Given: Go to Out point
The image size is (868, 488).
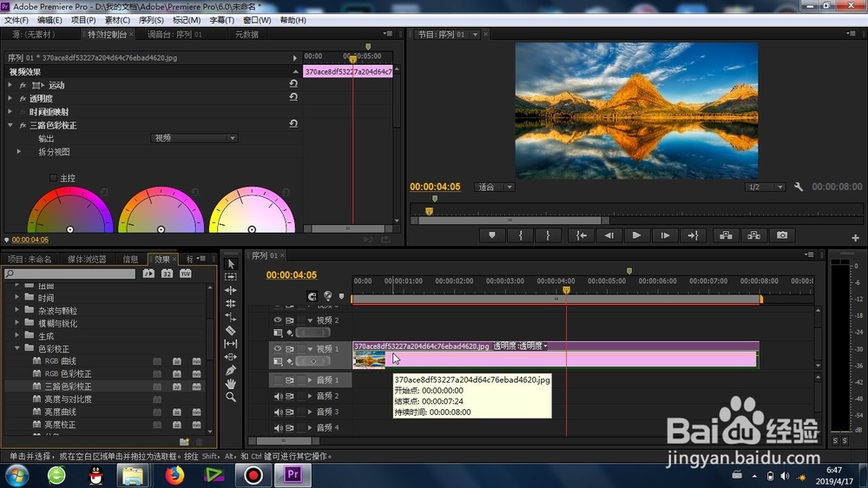Looking at the screenshot, I should click(693, 235).
